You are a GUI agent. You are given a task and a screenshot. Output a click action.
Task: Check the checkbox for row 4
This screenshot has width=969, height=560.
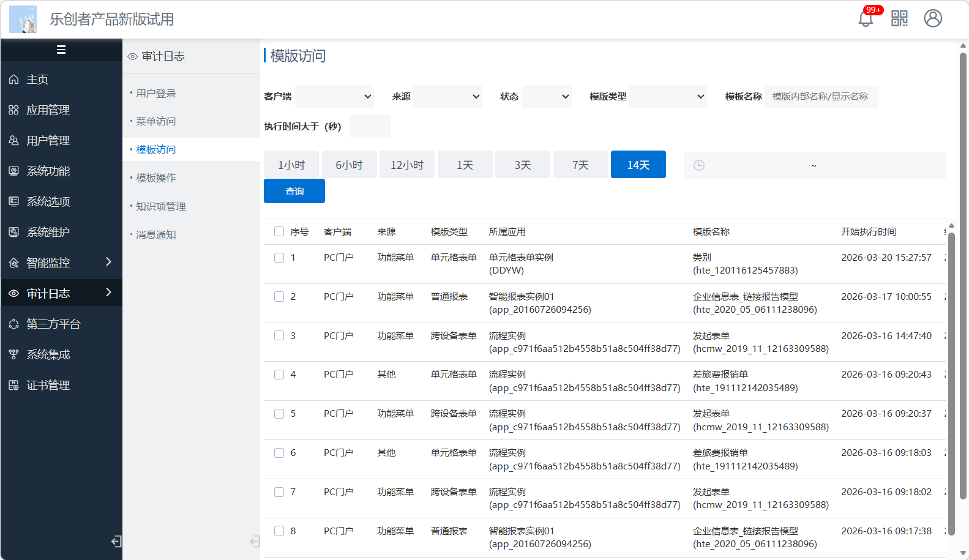coord(279,375)
